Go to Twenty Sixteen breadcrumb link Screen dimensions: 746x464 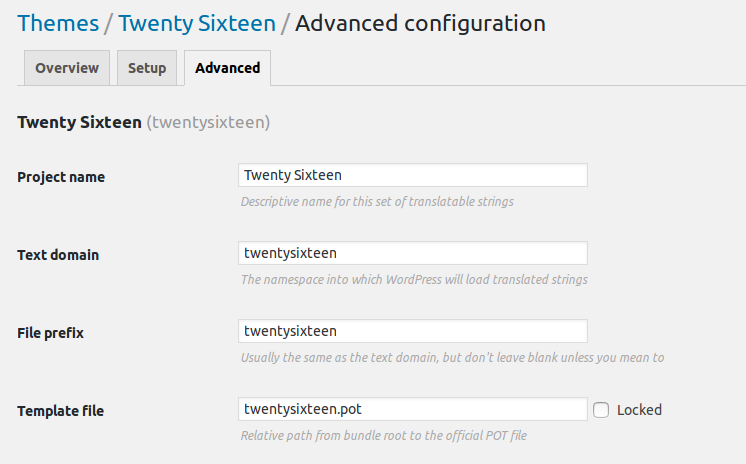pyautogui.click(x=196, y=23)
